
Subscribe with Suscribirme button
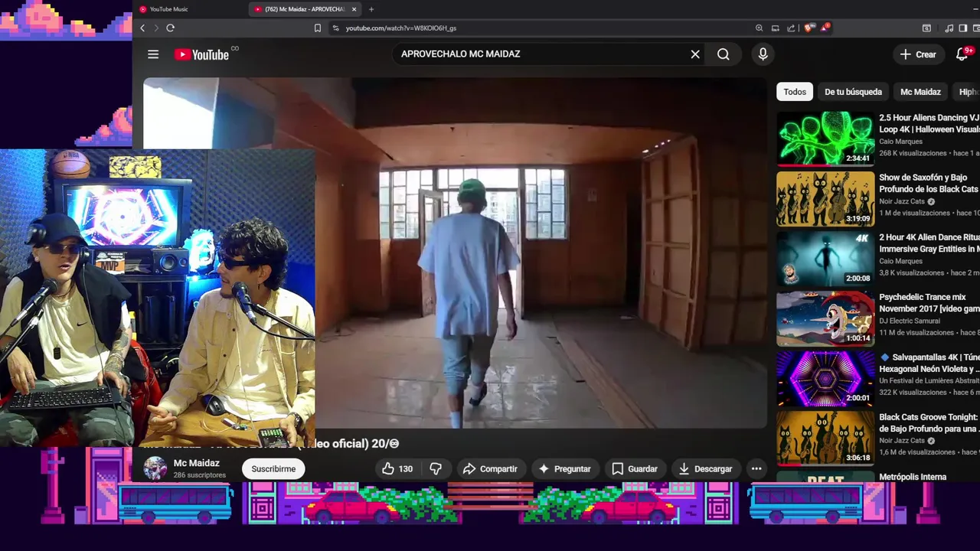pos(273,469)
